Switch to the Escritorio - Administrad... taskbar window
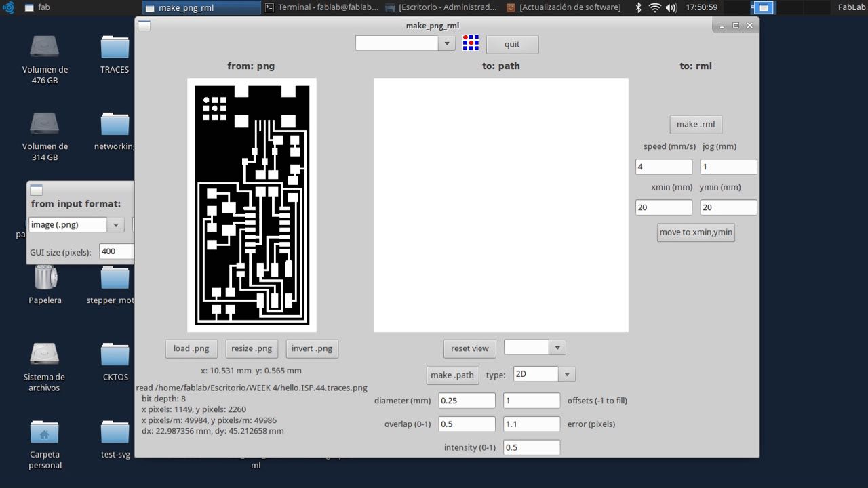Viewport: 868px width, 488px height. [441, 7]
